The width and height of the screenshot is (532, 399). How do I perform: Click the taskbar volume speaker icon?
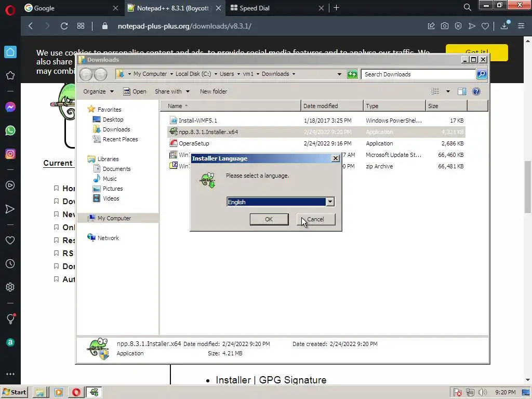click(482, 392)
